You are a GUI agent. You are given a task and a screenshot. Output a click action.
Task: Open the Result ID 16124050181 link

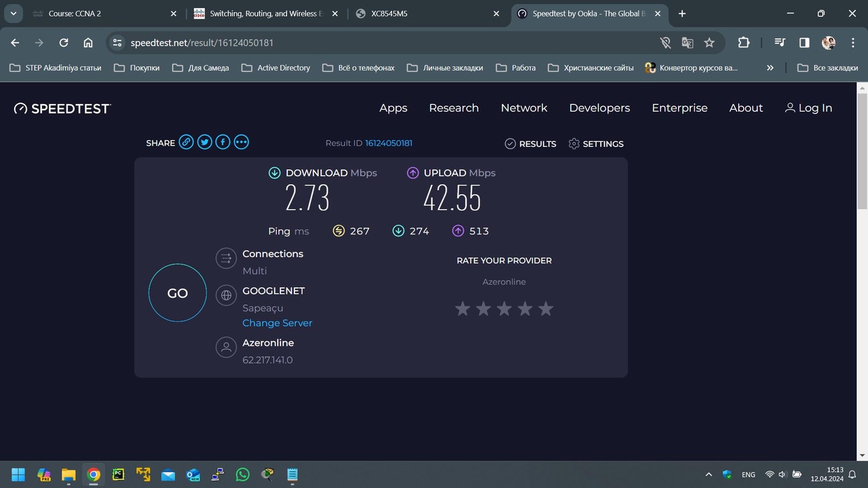pyautogui.click(x=389, y=144)
